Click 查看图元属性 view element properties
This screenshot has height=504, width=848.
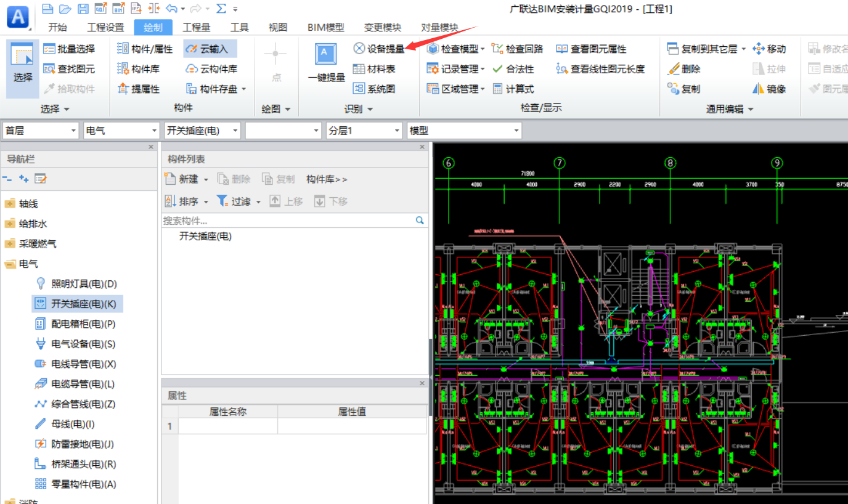[590, 49]
